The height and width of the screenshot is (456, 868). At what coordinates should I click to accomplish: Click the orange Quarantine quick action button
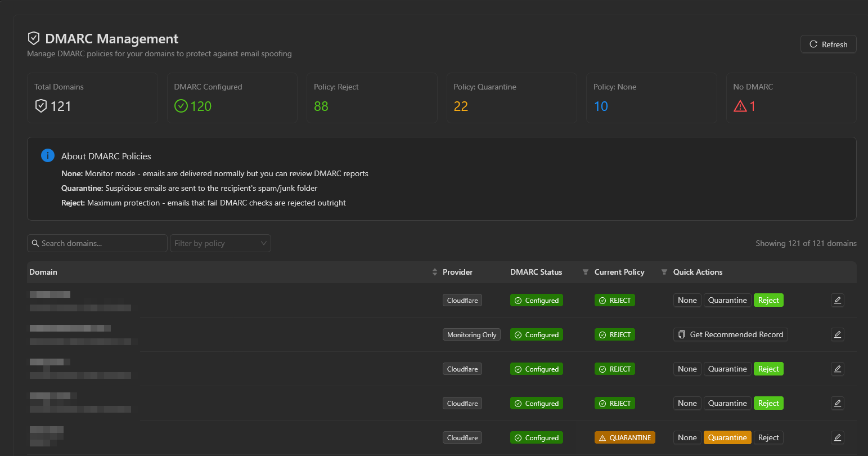pos(727,437)
